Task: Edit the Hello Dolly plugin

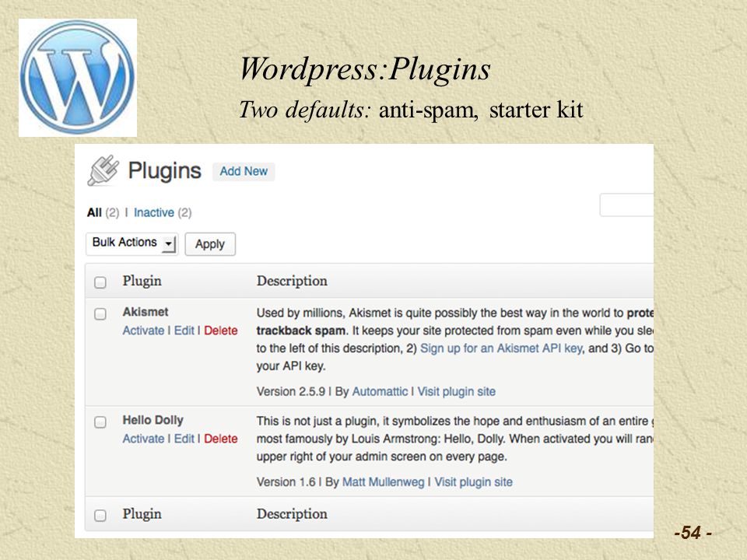Action: click(184, 439)
